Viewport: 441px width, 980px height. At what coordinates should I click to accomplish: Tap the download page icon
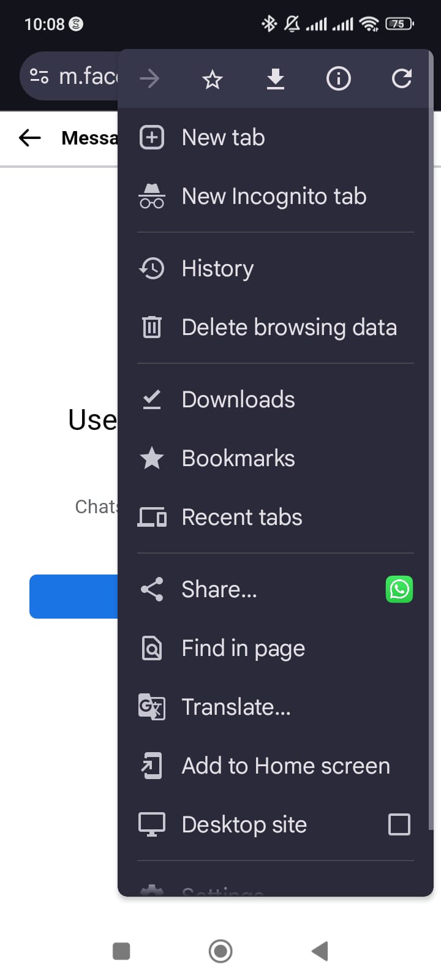(x=275, y=78)
